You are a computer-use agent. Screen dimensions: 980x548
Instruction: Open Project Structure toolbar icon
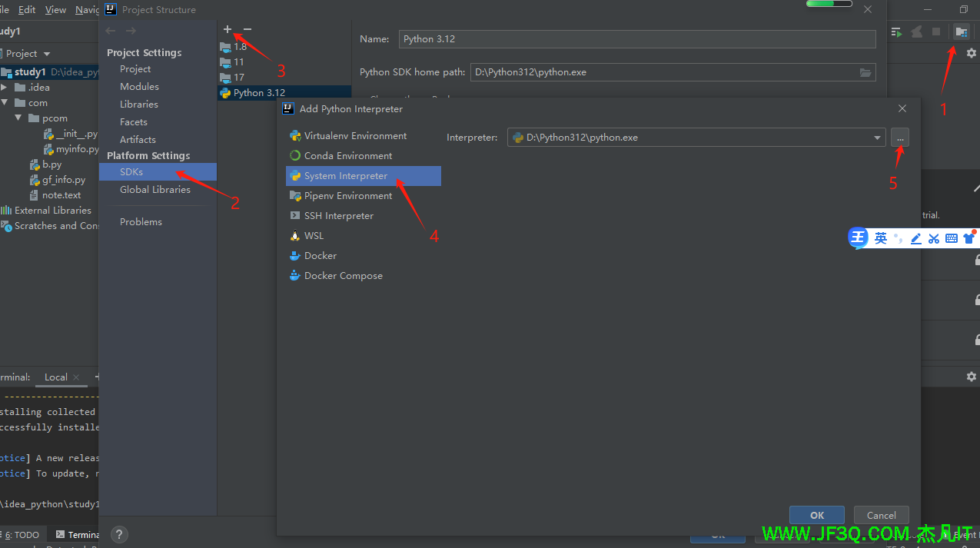pos(961,32)
